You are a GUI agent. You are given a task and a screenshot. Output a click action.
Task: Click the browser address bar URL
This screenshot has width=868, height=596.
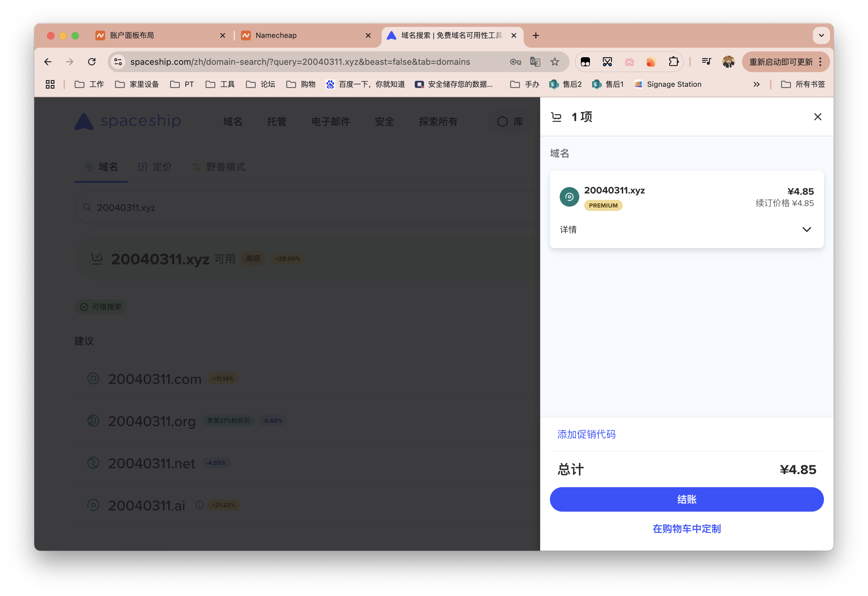tap(300, 62)
